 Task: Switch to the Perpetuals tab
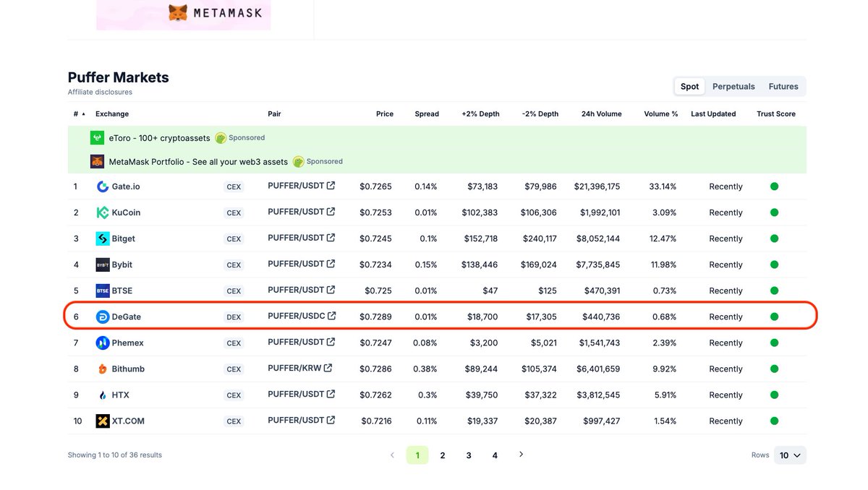[x=733, y=86]
